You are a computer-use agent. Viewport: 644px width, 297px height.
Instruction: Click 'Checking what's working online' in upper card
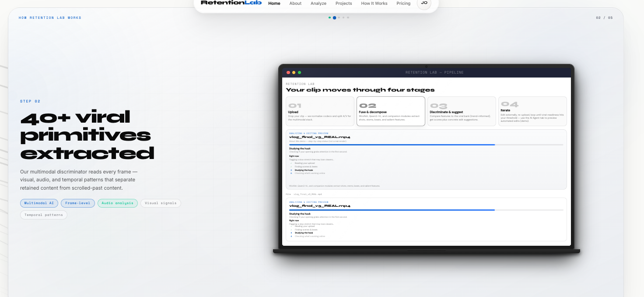coord(310,173)
